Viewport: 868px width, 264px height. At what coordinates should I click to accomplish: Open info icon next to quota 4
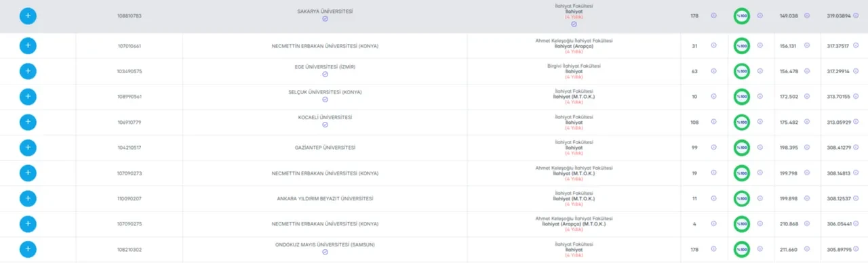point(713,224)
